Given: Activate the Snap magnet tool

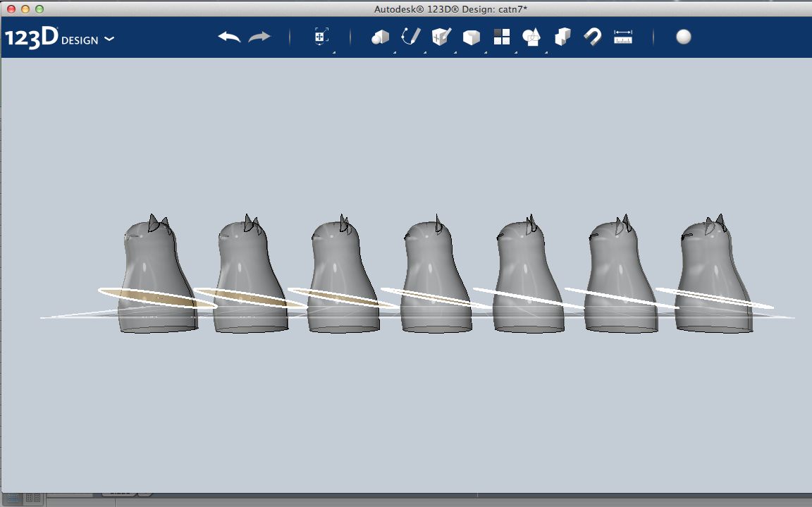Looking at the screenshot, I should [x=592, y=37].
